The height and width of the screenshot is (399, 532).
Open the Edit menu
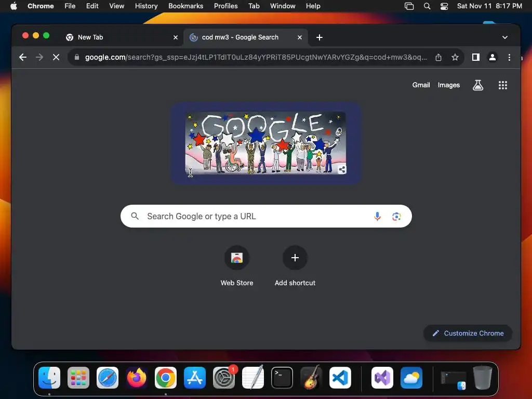92,6
